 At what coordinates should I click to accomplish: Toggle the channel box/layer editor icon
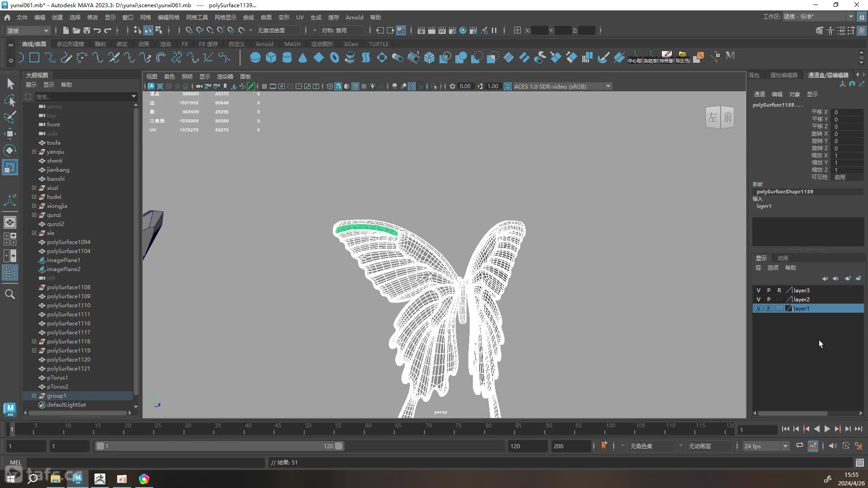tap(862, 30)
